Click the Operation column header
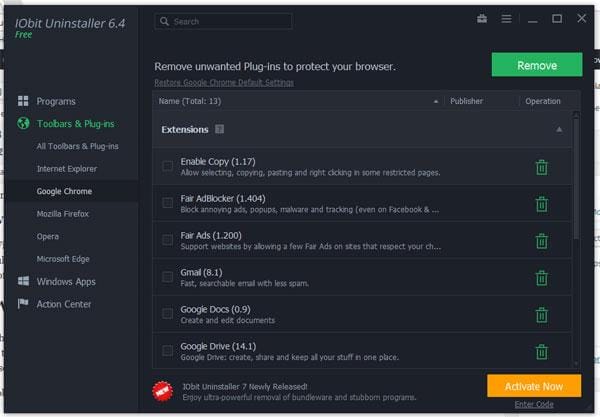The image size is (600, 417). click(543, 101)
